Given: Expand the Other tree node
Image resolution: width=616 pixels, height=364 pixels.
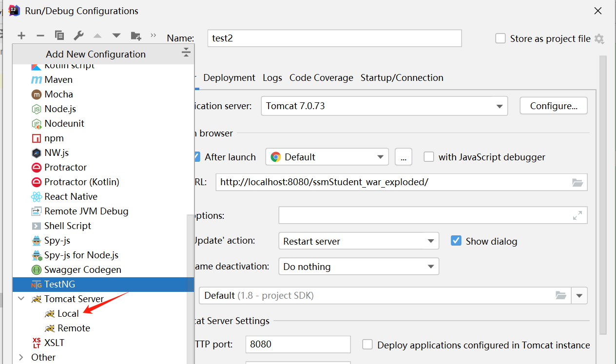Looking at the screenshot, I should click(x=21, y=357).
